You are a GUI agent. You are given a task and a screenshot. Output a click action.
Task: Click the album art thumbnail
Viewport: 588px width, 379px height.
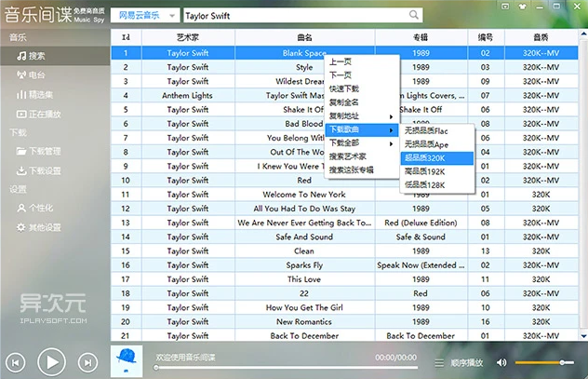point(127,361)
